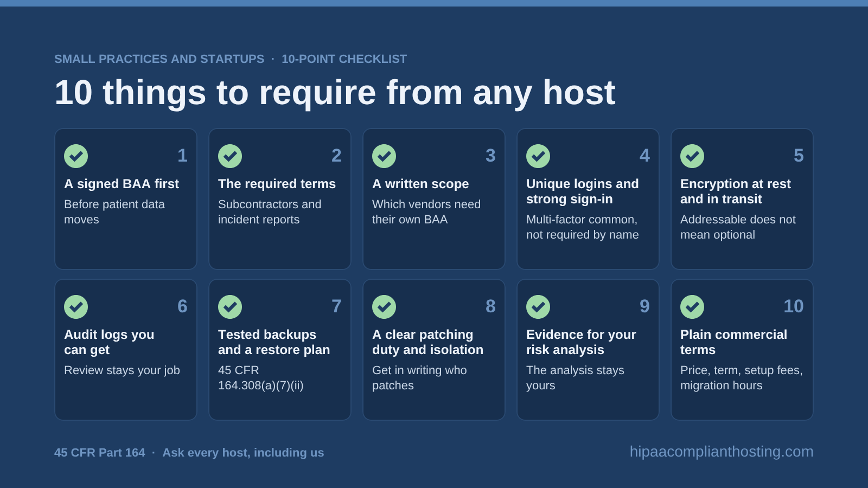
Task: Click the number 4 on the logins card
Action: tap(644, 156)
